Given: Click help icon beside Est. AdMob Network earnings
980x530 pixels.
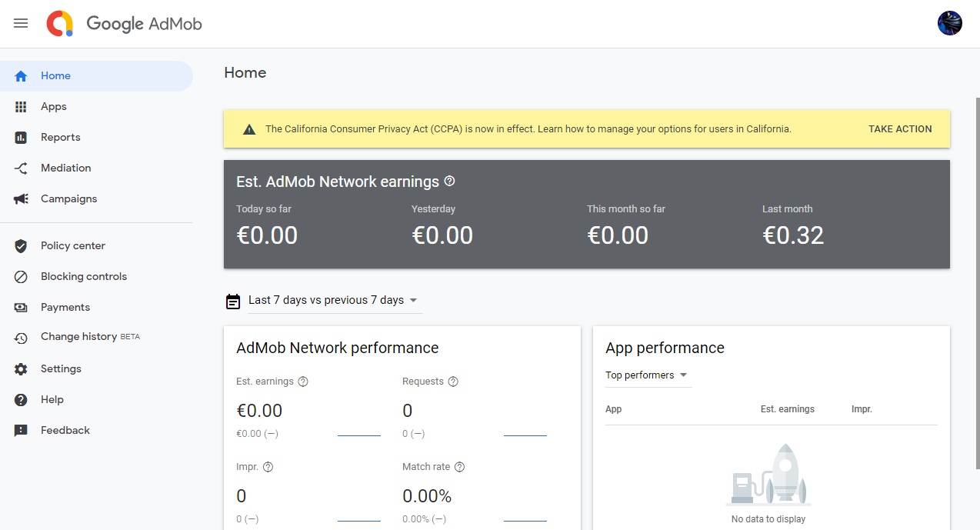Looking at the screenshot, I should pos(450,182).
